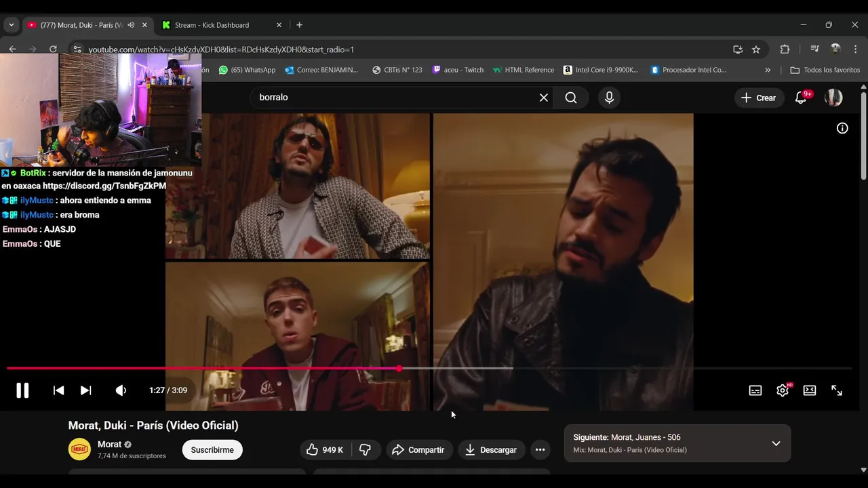Subscribe with the Suscribirme button

(x=212, y=450)
